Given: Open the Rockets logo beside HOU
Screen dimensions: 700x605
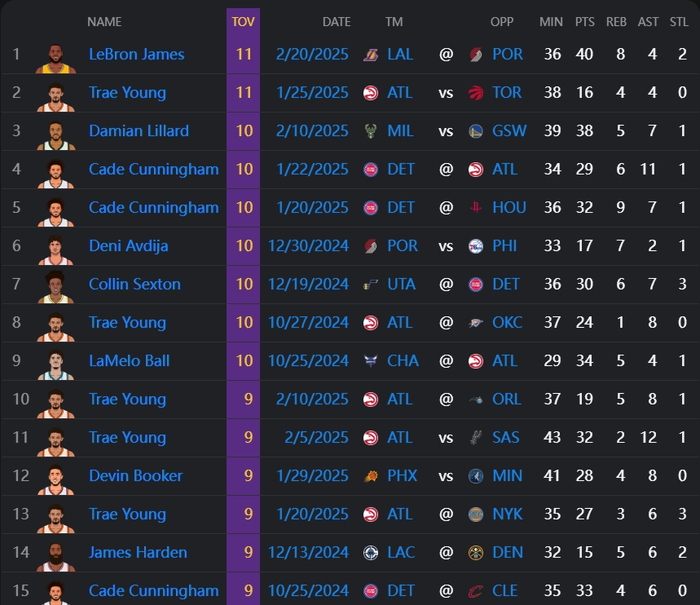Looking at the screenshot, I should click(476, 208).
